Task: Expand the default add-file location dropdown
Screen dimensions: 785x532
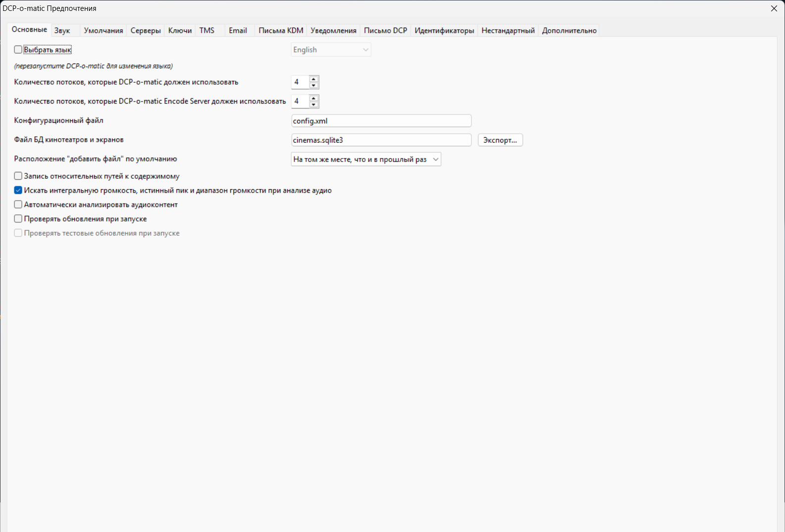Action: click(366, 160)
